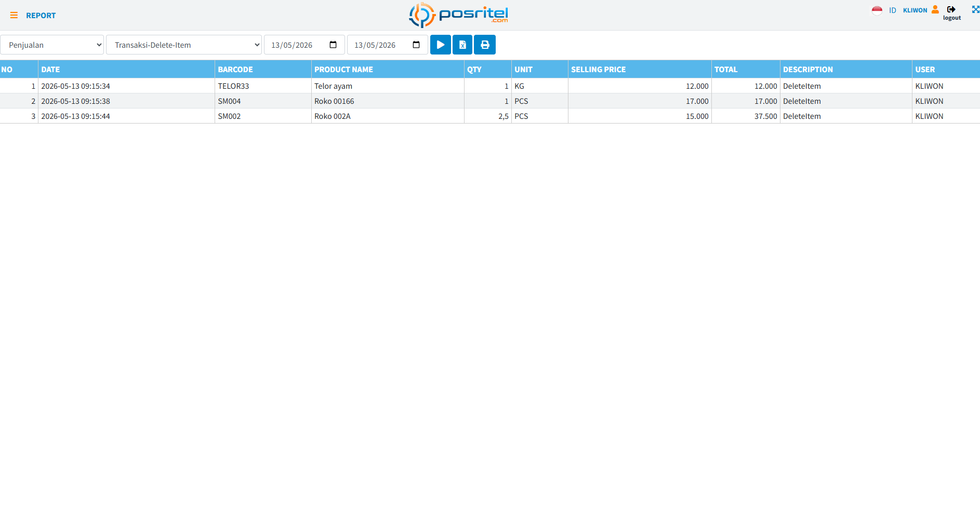This screenshot has width=980, height=515.
Task: Open start date calendar picker icon
Action: pyautogui.click(x=333, y=45)
